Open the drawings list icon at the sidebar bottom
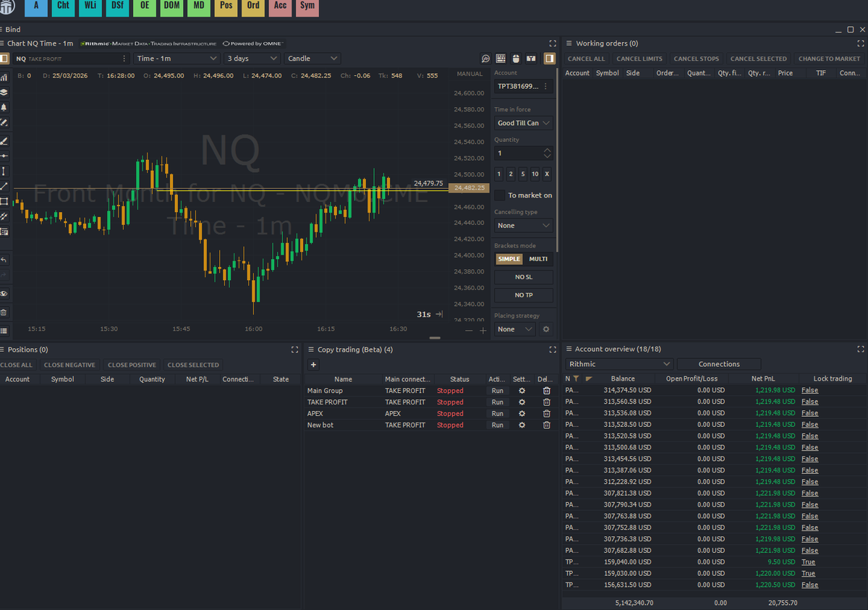 [4, 330]
